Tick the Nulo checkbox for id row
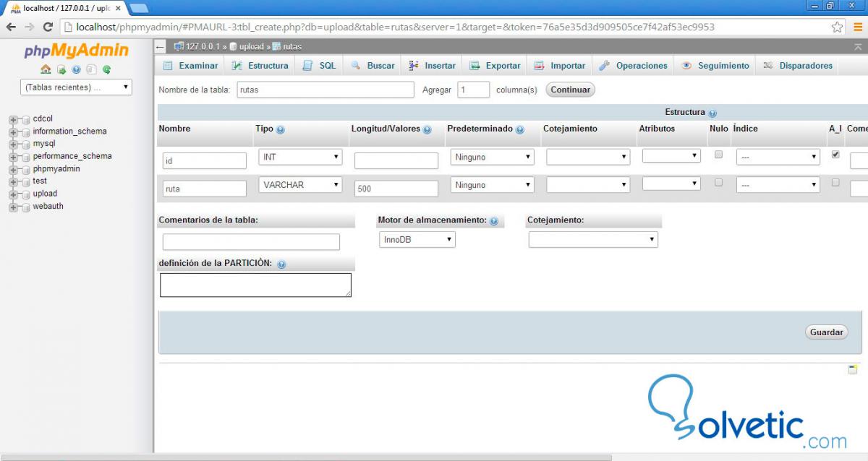The width and height of the screenshot is (868, 461). (718, 155)
